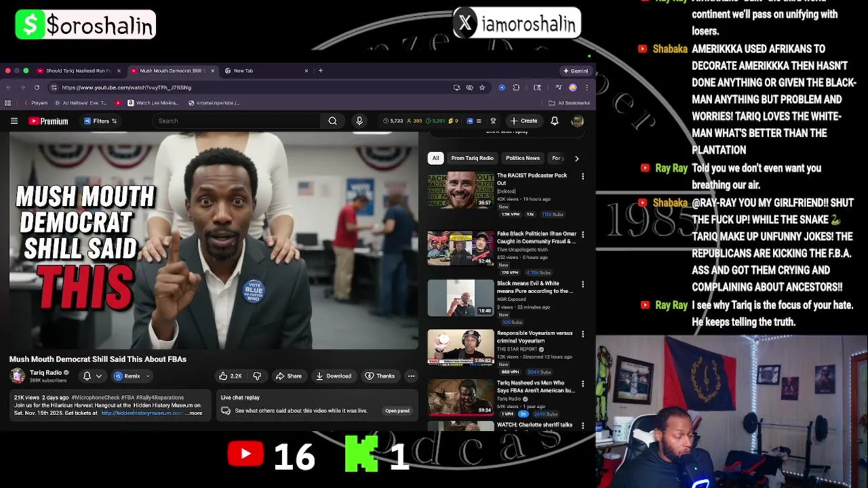This screenshot has height=488, width=868.
Task: Open the browser apps grid icon
Action: click(x=7, y=103)
